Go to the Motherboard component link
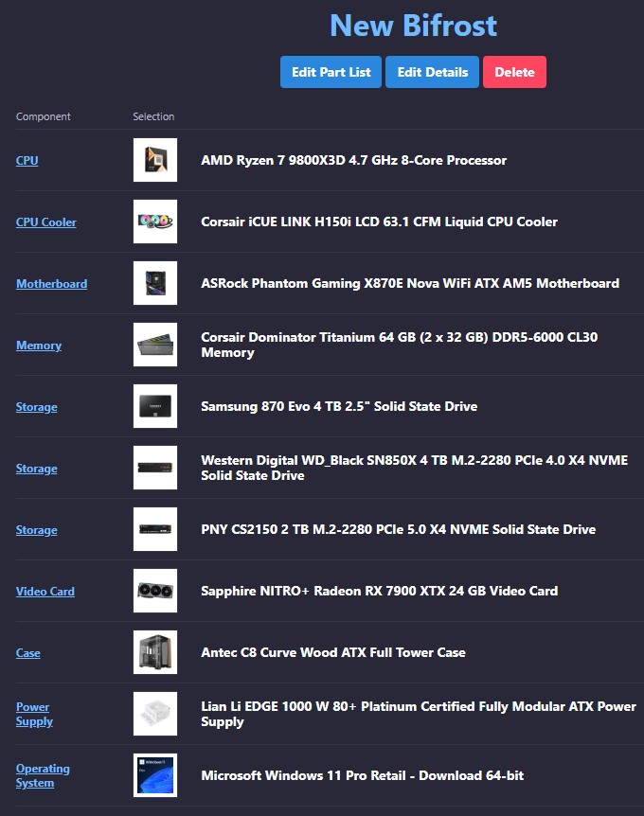644x816 pixels. (51, 284)
